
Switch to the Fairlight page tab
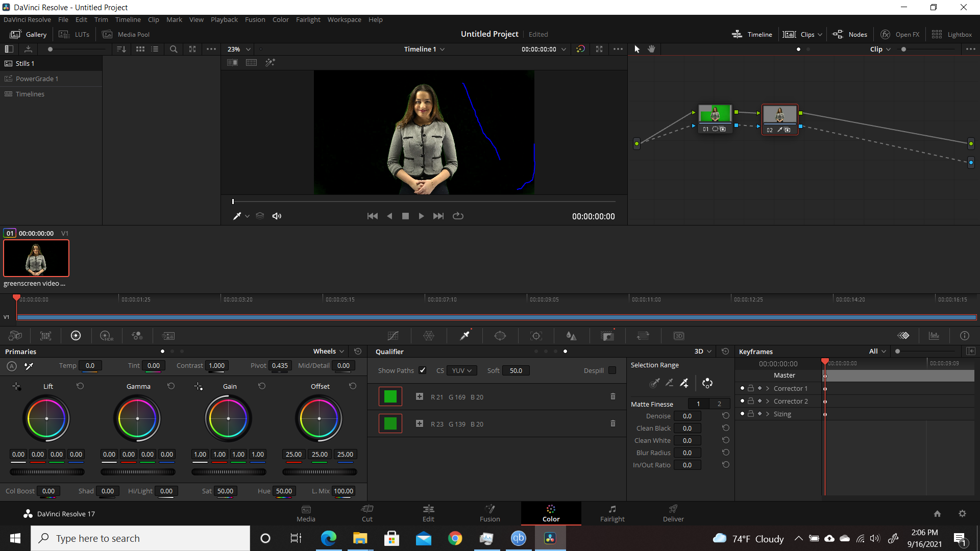pyautogui.click(x=612, y=513)
